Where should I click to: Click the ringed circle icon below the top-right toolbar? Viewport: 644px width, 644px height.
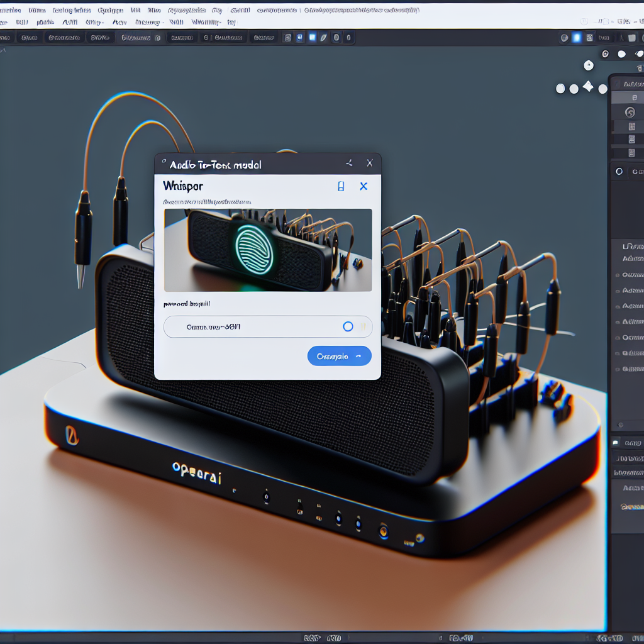[x=605, y=54]
